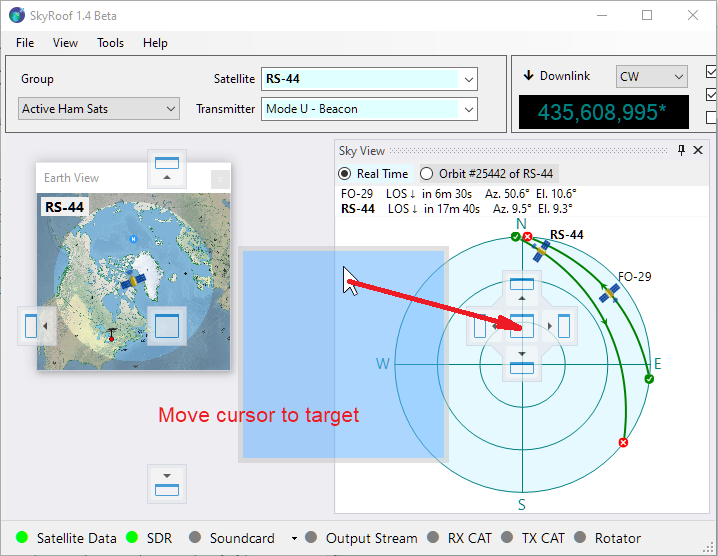
Task: Click the RS-44 satellite icon in Sky View
Action: point(541,250)
